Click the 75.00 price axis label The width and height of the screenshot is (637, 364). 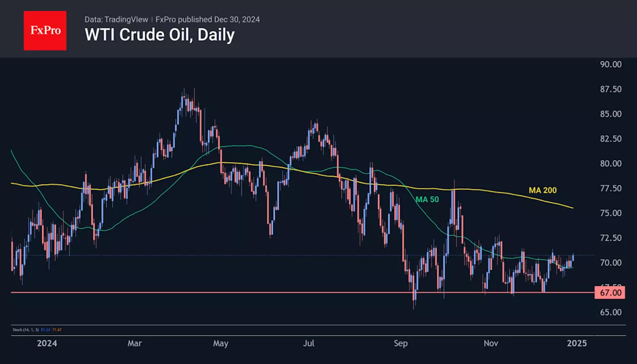610,213
